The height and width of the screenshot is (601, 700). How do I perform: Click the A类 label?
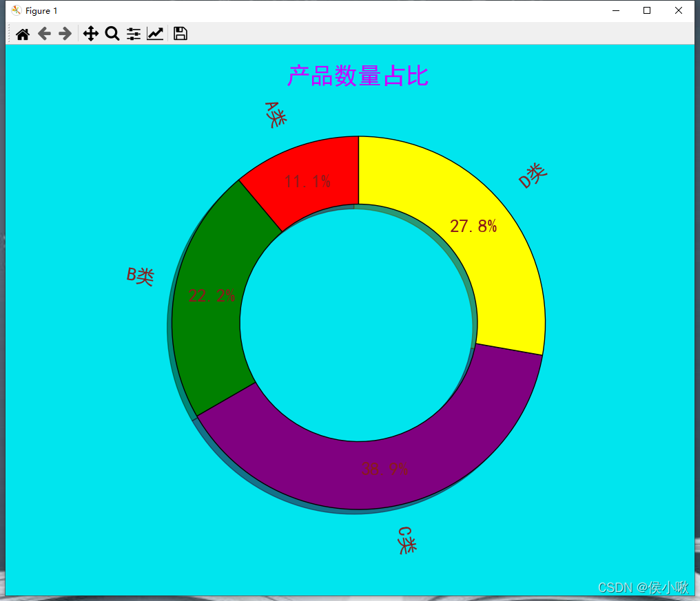276,115
